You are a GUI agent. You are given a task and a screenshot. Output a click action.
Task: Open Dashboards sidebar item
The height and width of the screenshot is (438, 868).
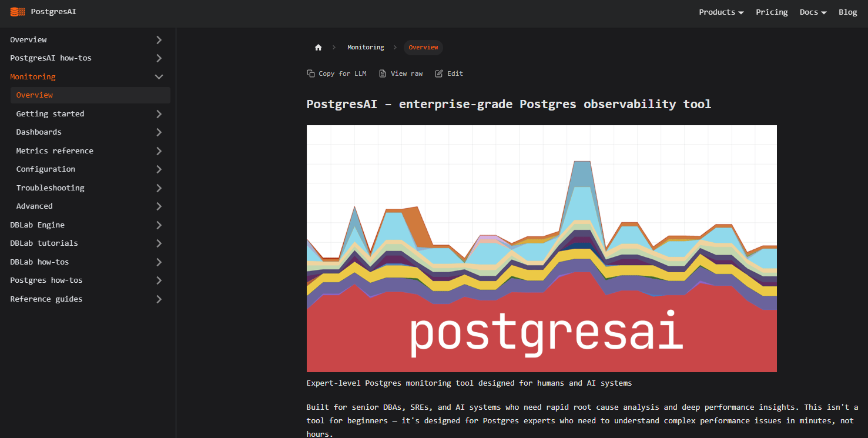tap(39, 132)
